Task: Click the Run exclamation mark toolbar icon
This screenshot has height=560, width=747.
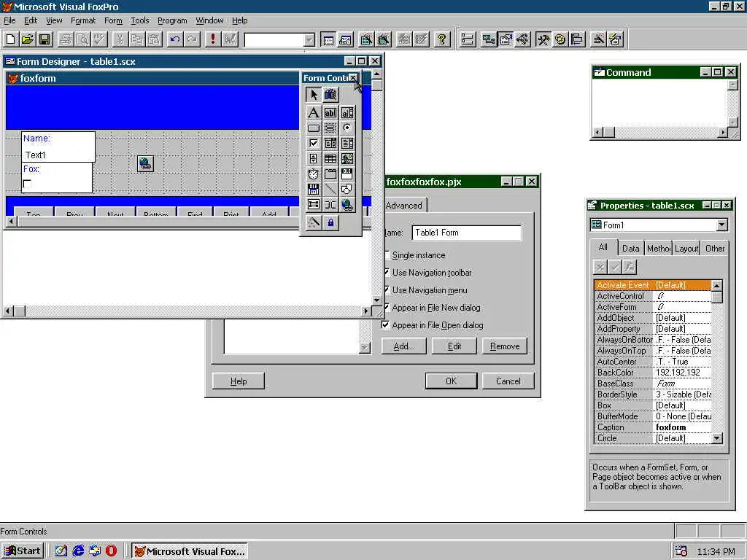Action: 212,39
